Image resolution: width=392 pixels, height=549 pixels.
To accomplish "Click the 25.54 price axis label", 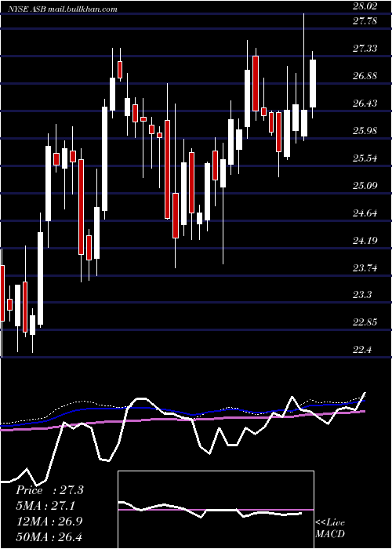I will (x=365, y=158).
